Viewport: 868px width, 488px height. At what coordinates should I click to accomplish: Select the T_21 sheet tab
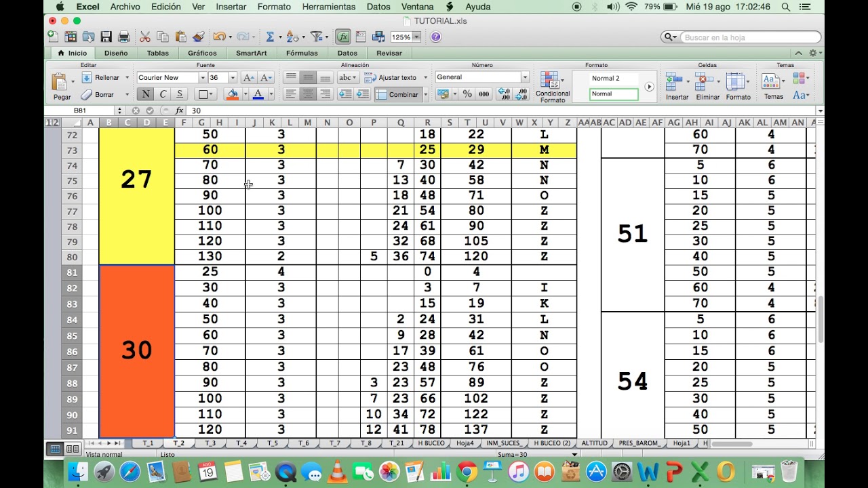[397, 443]
